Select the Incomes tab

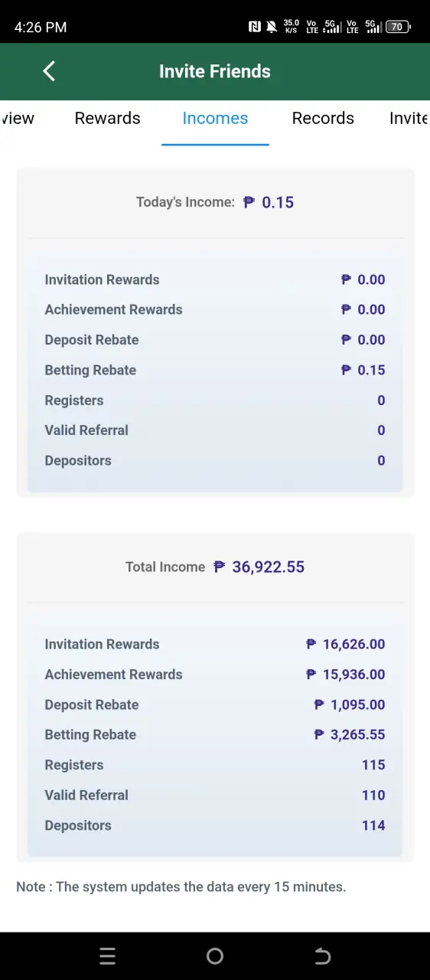click(215, 118)
